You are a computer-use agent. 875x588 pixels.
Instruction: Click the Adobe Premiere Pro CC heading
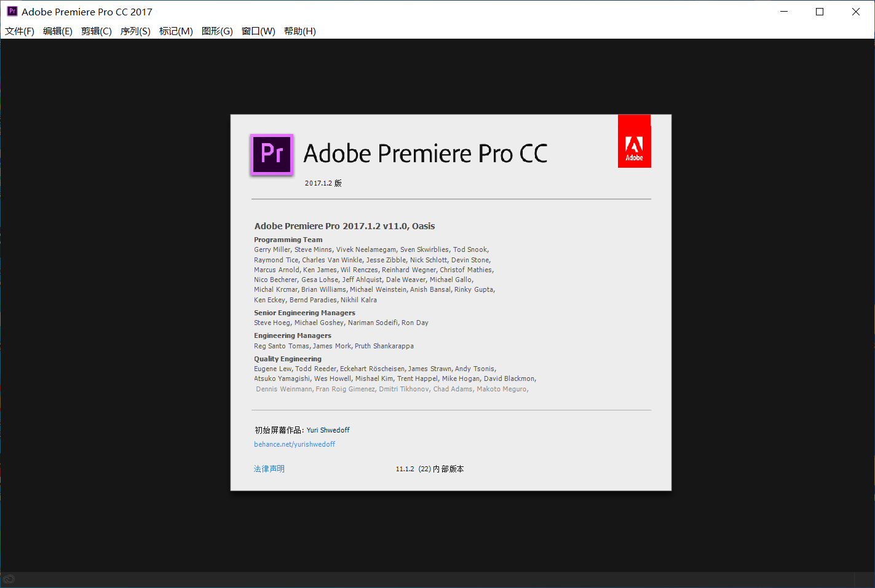coord(426,154)
